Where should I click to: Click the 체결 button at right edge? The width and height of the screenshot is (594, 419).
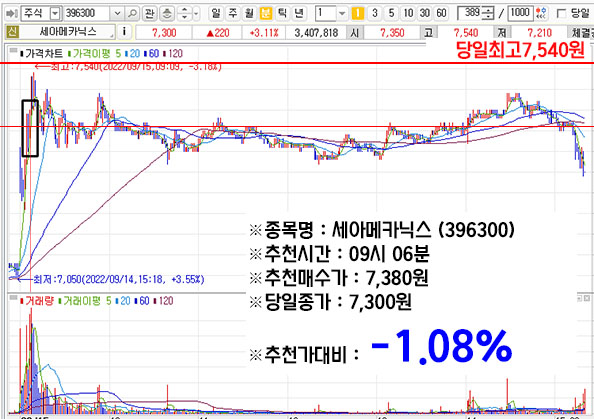pos(581,33)
